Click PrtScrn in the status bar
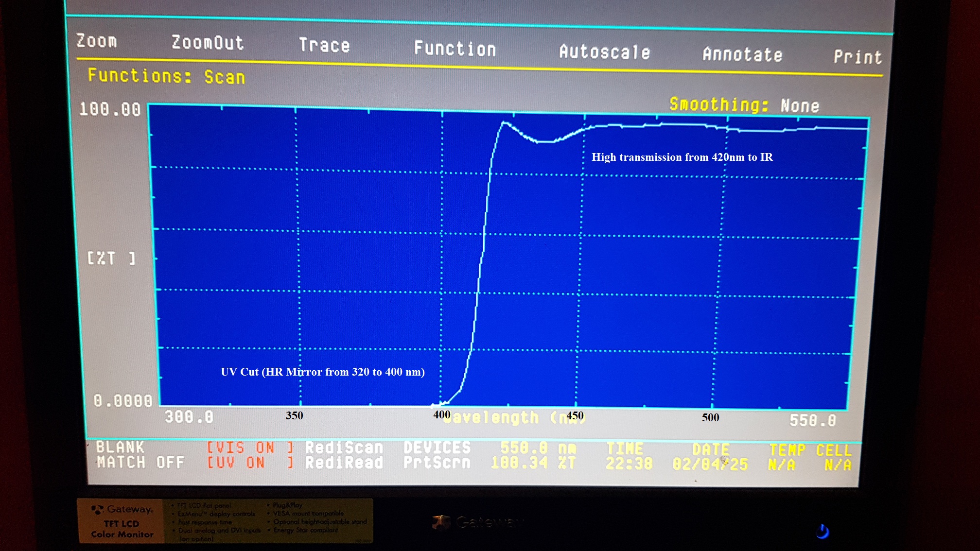 (x=437, y=463)
